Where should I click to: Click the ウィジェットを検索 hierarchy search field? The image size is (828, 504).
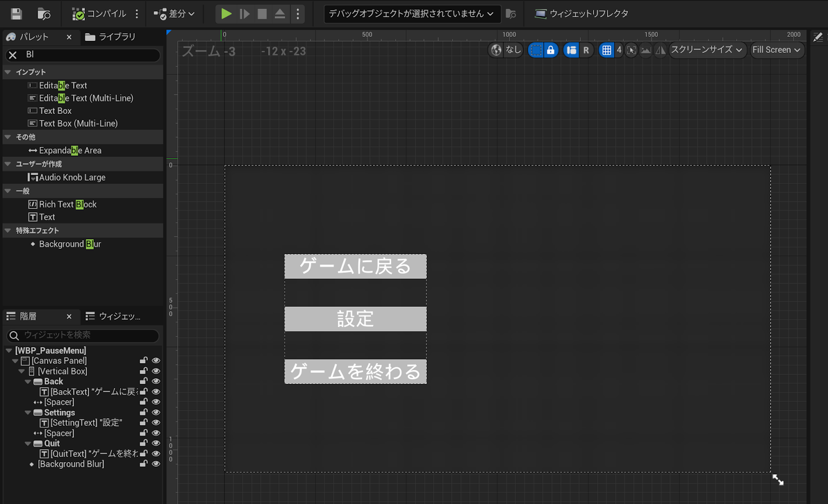pos(86,335)
